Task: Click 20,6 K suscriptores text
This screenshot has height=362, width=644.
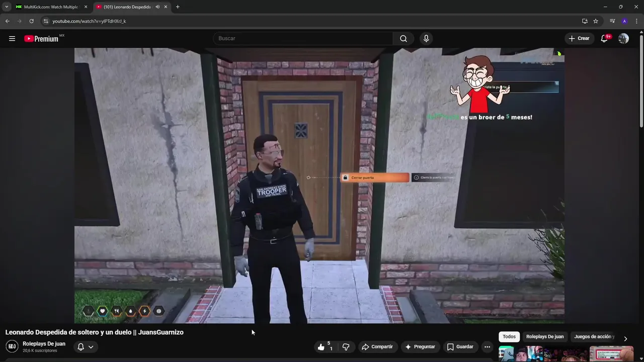Action: 40,351
